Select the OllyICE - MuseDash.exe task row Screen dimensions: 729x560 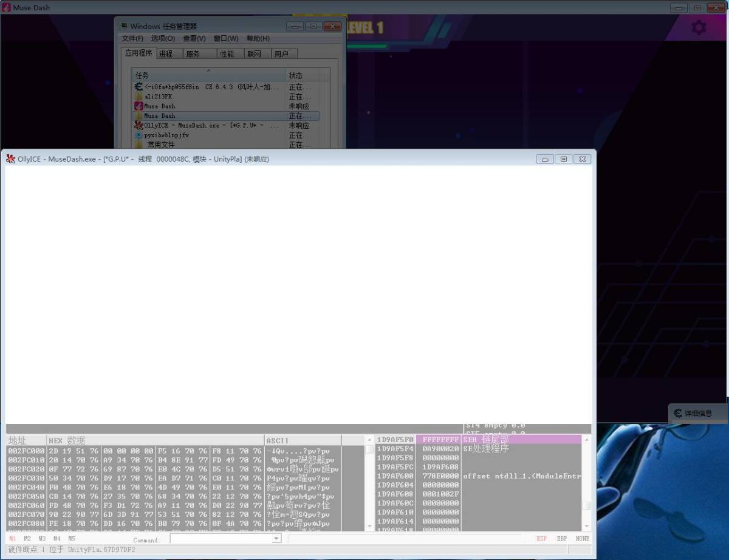click(x=226, y=126)
